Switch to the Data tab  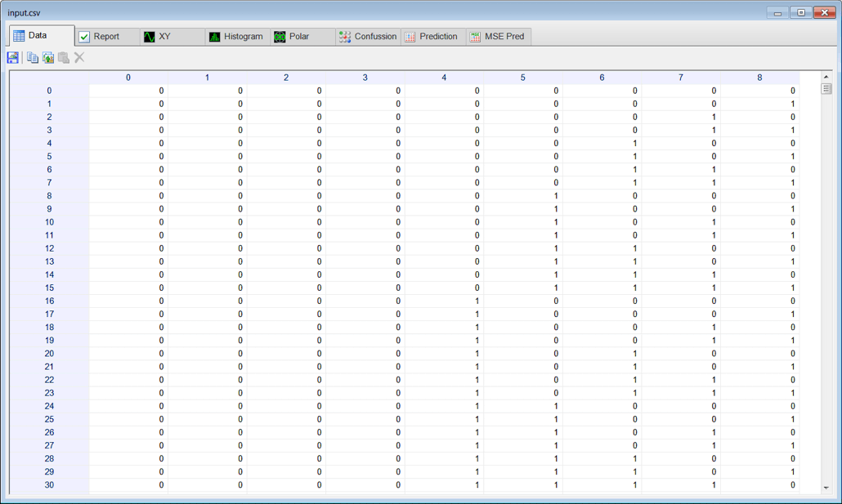tap(42, 35)
